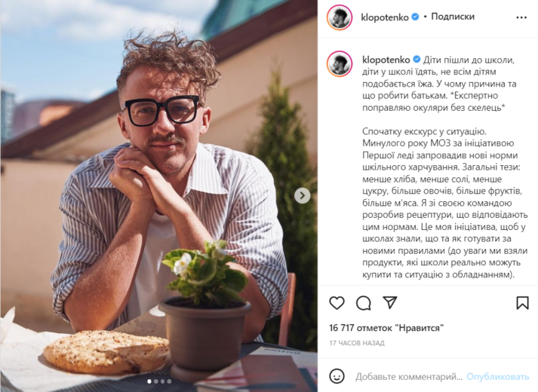Select second carousel dot indicator
This screenshot has height=392, width=538.
(x=156, y=381)
